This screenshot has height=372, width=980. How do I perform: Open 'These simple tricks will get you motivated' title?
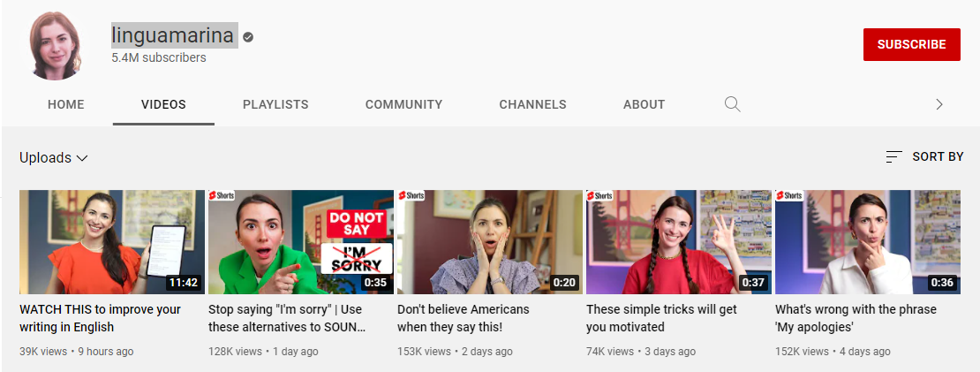(x=661, y=318)
